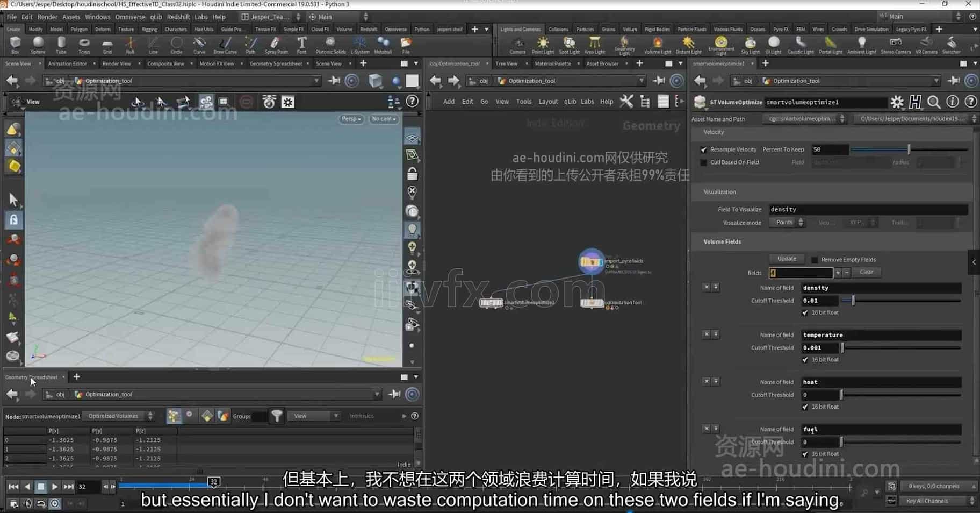Remove the density field entry
980x513 pixels.
point(707,287)
